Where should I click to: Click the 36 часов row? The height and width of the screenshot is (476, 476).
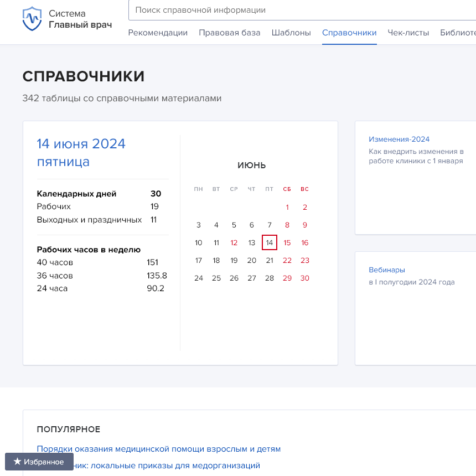coord(102,276)
